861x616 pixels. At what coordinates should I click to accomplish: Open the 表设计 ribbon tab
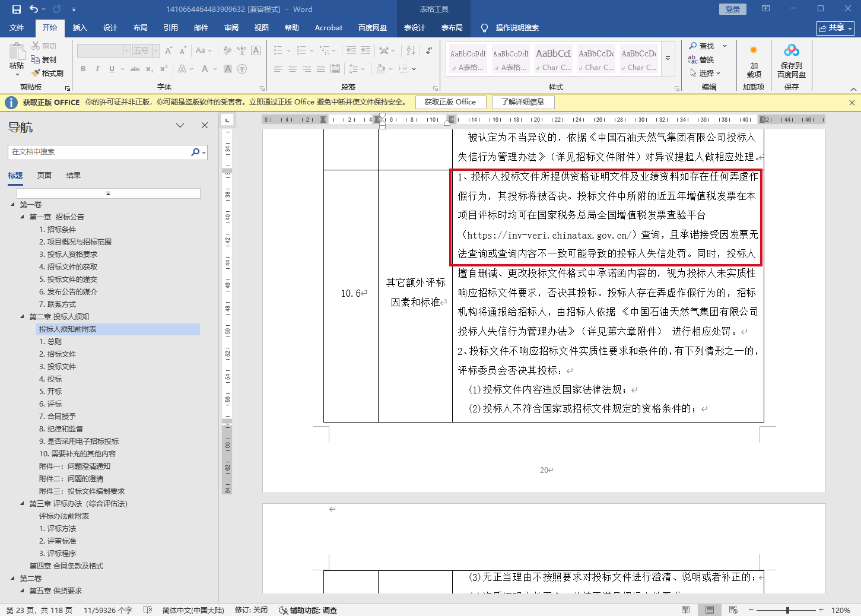pos(414,28)
